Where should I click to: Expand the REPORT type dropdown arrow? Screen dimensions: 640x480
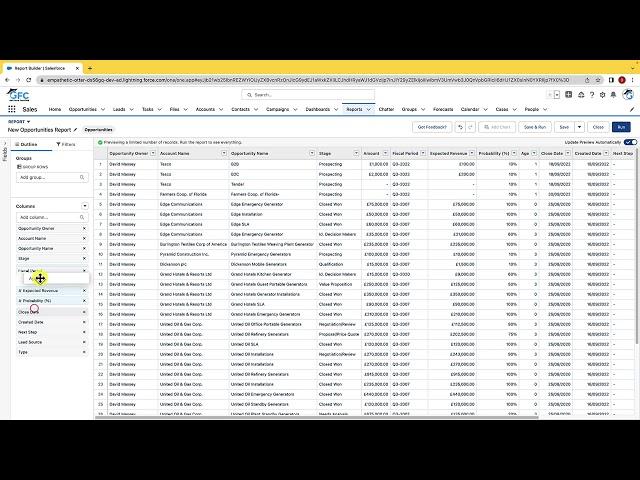(29, 122)
